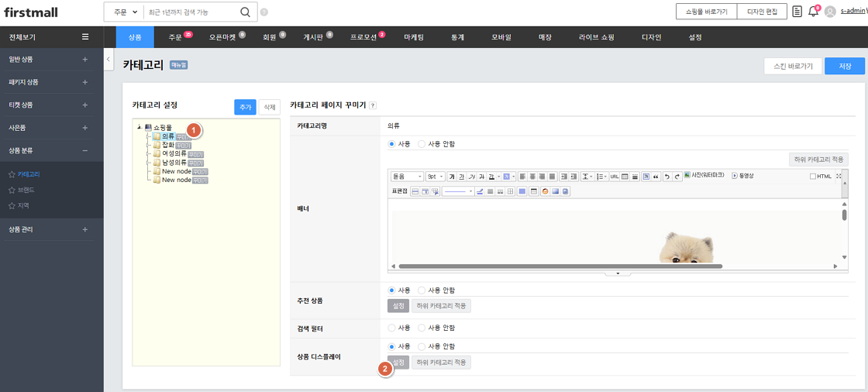Open the document list icon in header

tap(797, 12)
